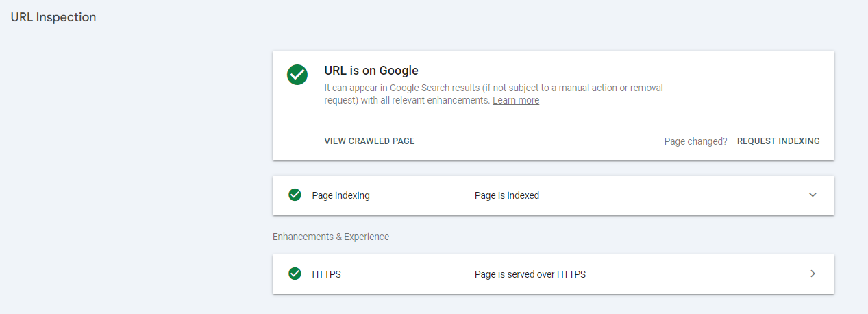This screenshot has width=868, height=314.
Task: Click the "It can appear in Google Search results" description
Action: 493,88
